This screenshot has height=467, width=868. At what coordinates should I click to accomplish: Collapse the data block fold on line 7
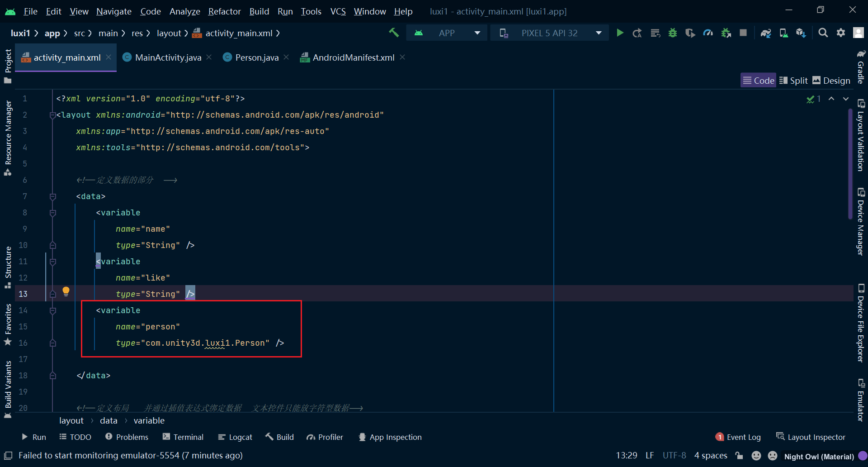point(53,197)
